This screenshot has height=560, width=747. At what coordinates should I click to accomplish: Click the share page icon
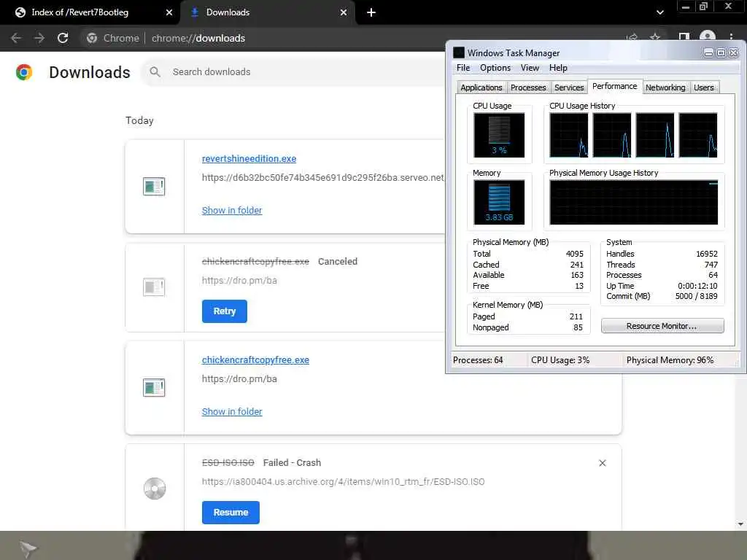[x=632, y=38]
